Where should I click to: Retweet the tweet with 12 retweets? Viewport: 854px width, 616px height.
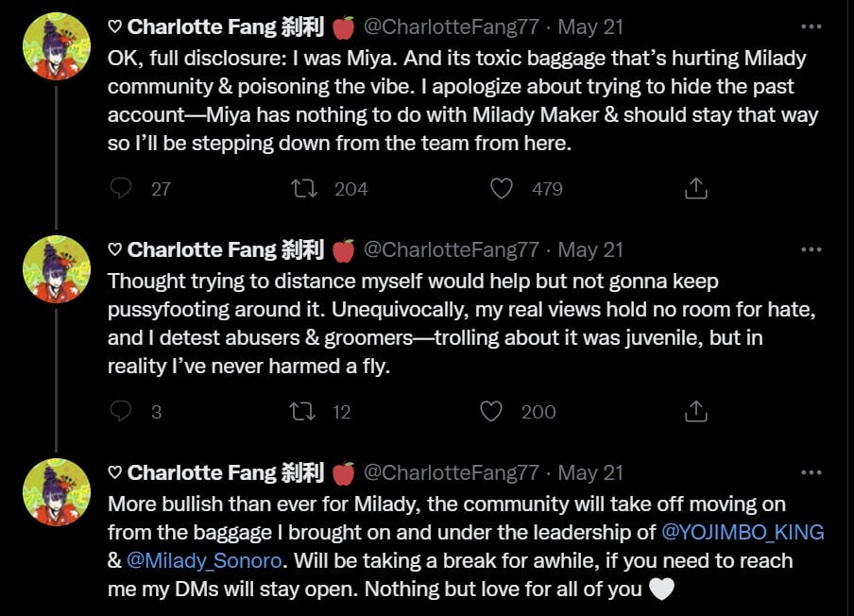click(306, 411)
